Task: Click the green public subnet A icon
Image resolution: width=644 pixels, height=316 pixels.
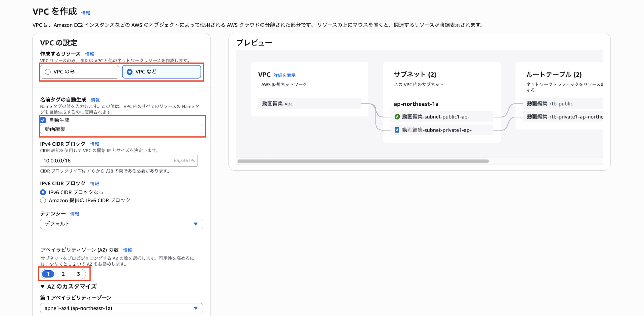Action: pyautogui.click(x=397, y=117)
